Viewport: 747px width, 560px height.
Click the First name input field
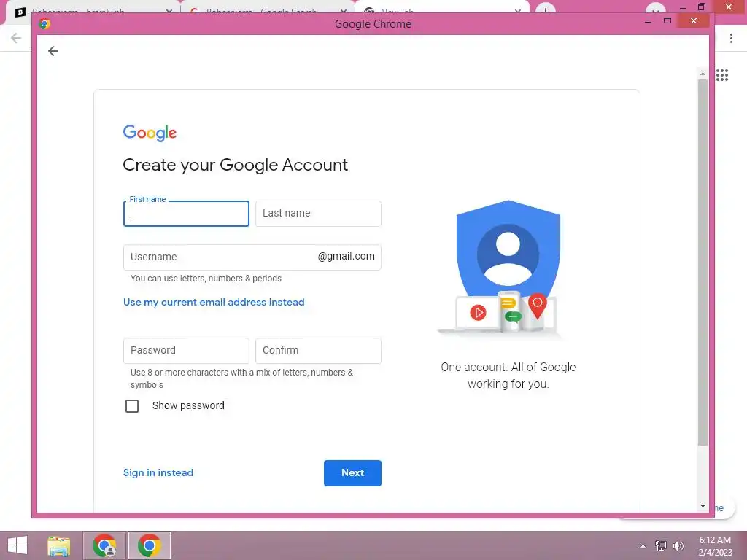[186, 214]
